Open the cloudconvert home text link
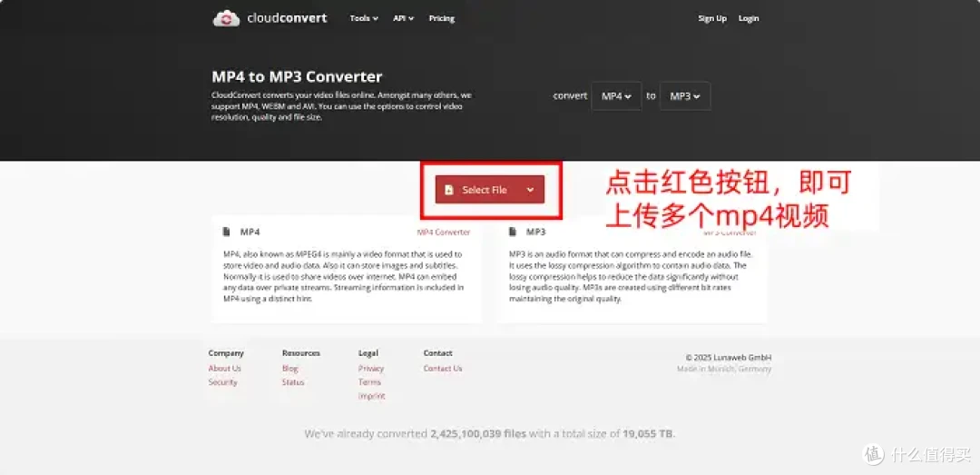The image size is (980, 475). [287, 18]
